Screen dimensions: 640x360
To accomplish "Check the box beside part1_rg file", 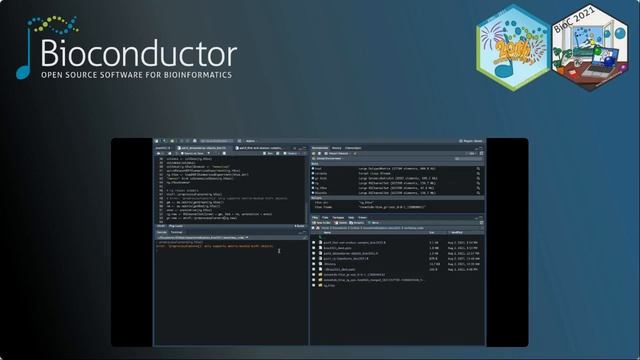I will [313, 258].
